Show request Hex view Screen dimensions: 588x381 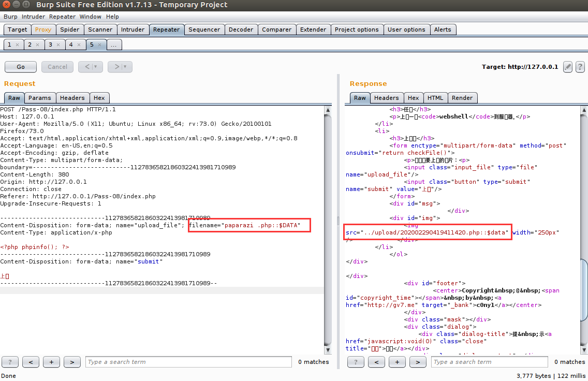99,98
